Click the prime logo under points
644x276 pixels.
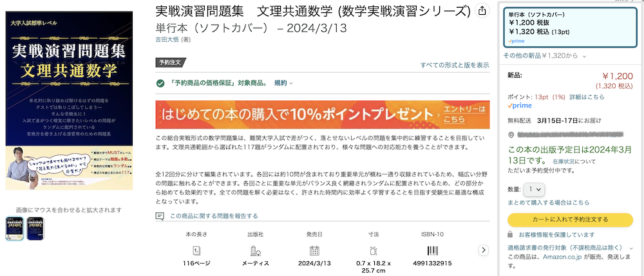click(x=520, y=106)
